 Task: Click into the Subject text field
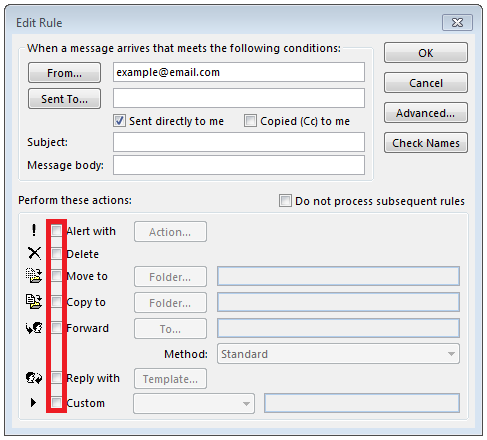pyautogui.click(x=239, y=142)
